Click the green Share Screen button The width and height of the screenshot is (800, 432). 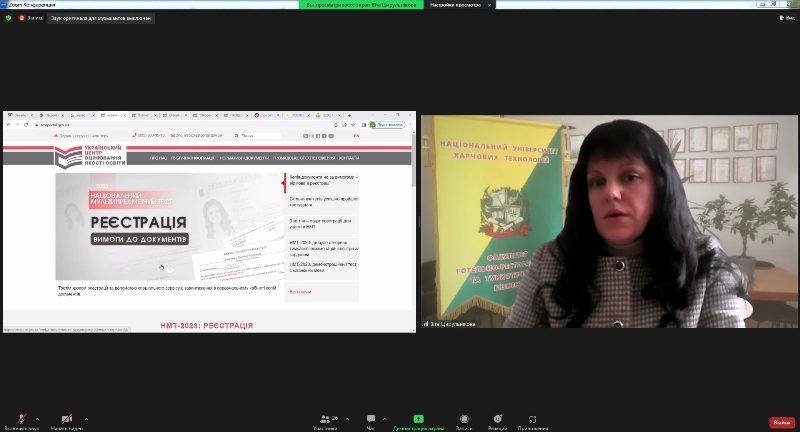(x=418, y=421)
